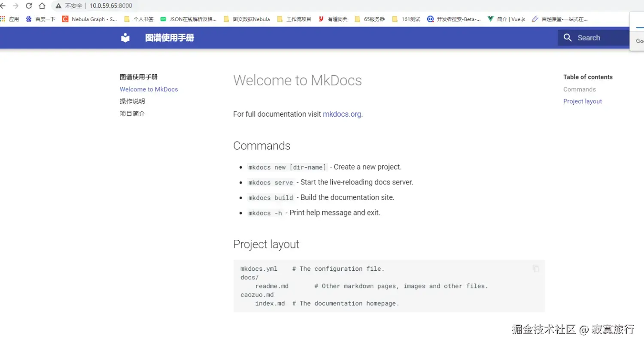
Task: Open the 图文数据Nebula bookmark folder
Action: [x=247, y=19]
